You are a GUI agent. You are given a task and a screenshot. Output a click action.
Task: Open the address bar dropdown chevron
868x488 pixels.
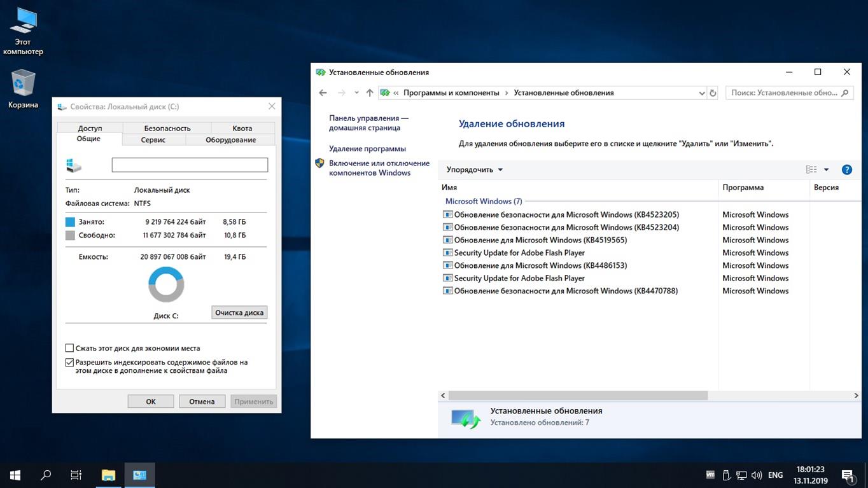tap(701, 92)
